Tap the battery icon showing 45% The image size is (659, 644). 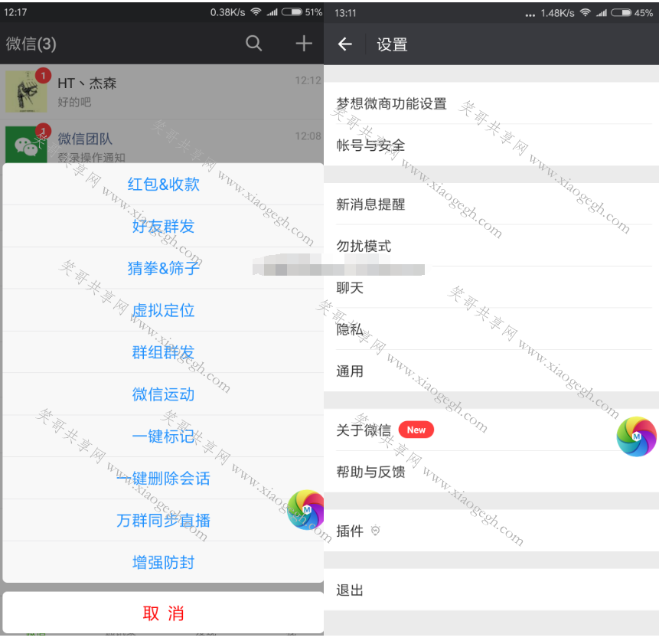point(621,12)
